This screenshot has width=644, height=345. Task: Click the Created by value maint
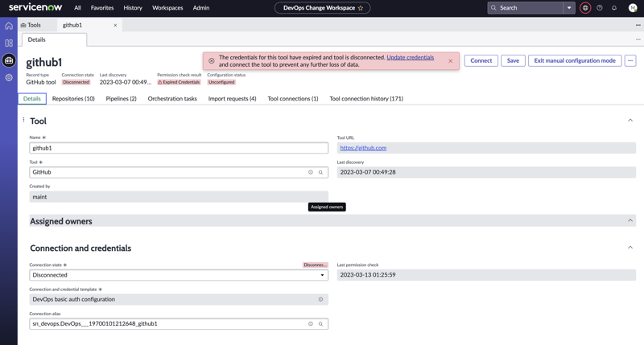179,197
